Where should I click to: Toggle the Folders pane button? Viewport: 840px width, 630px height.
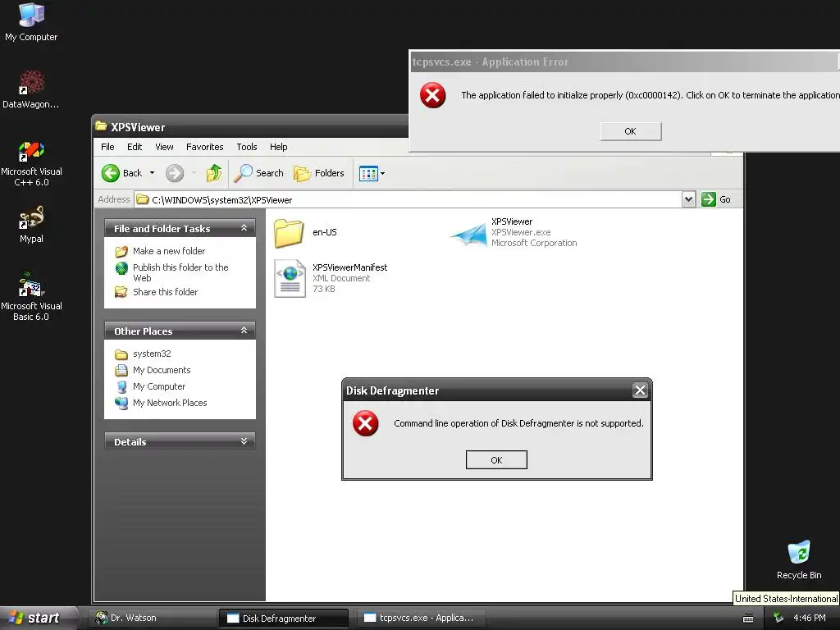click(x=319, y=173)
